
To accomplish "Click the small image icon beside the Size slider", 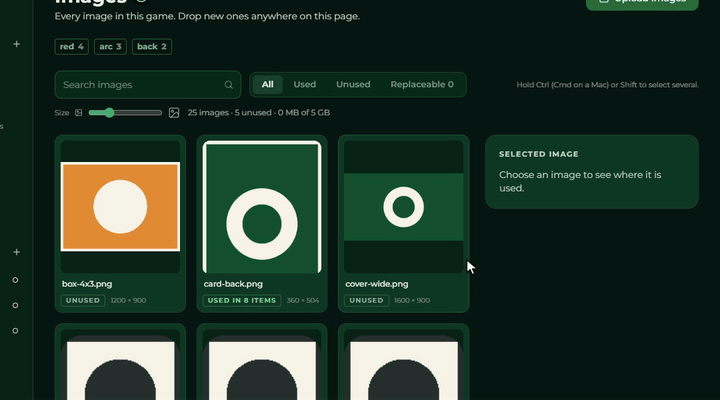I will (79, 113).
